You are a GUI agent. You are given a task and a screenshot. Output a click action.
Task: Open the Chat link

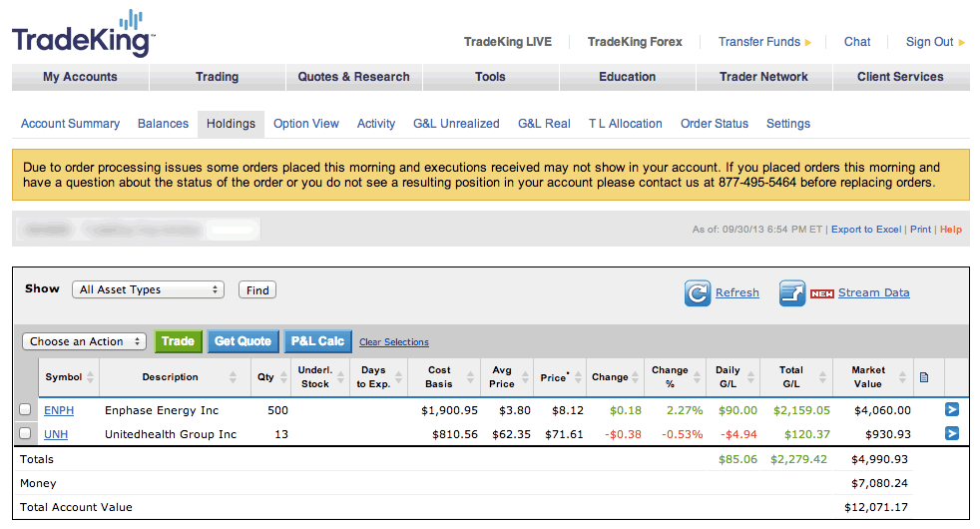(x=857, y=42)
